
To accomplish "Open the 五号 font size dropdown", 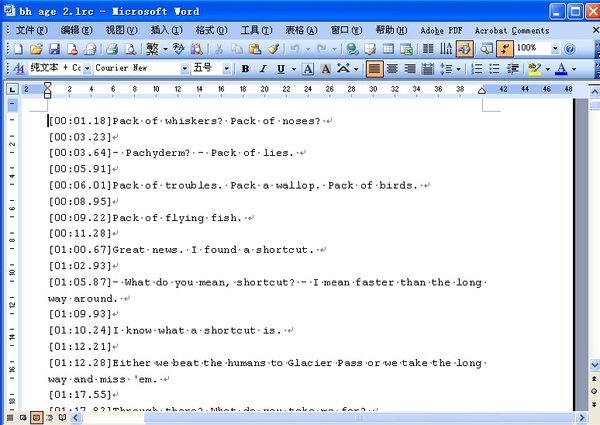I will click(x=227, y=68).
